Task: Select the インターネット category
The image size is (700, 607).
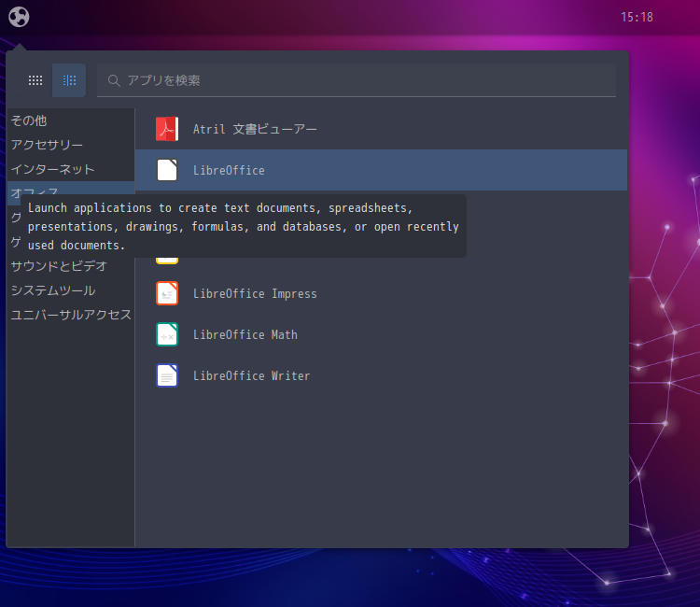Action: 71,169
